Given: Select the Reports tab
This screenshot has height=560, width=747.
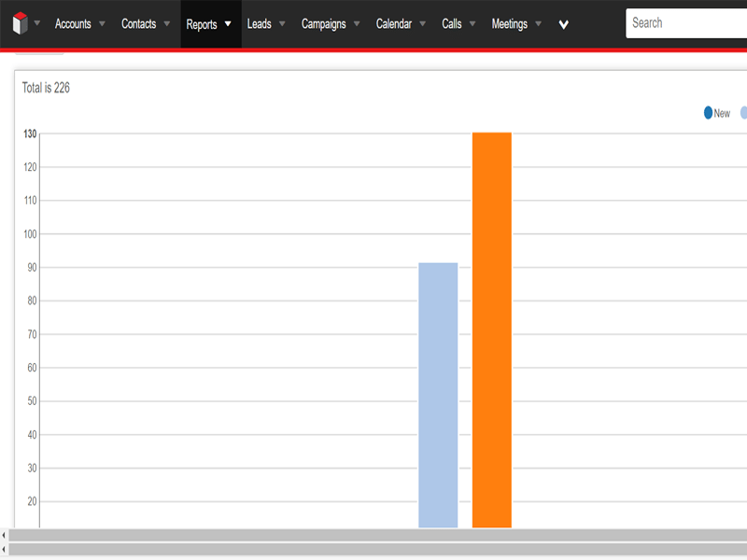Looking at the screenshot, I should click(x=202, y=24).
